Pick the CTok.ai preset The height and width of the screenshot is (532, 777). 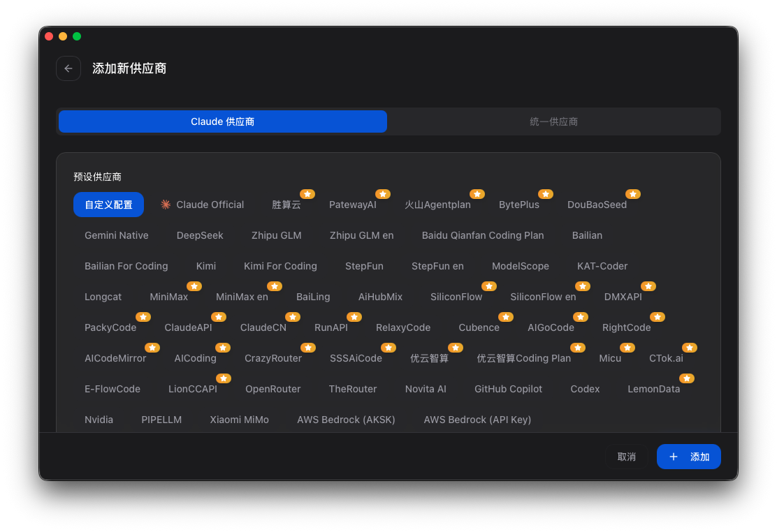(666, 358)
